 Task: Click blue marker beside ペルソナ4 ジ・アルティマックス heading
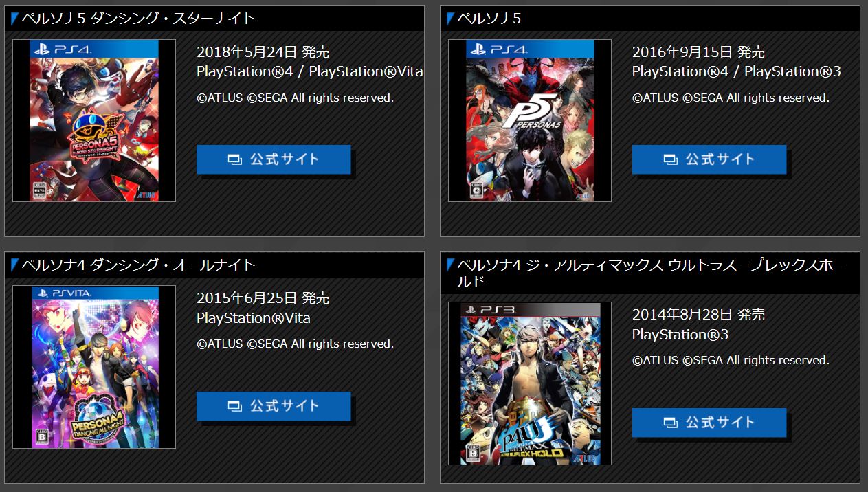(451, 265)
